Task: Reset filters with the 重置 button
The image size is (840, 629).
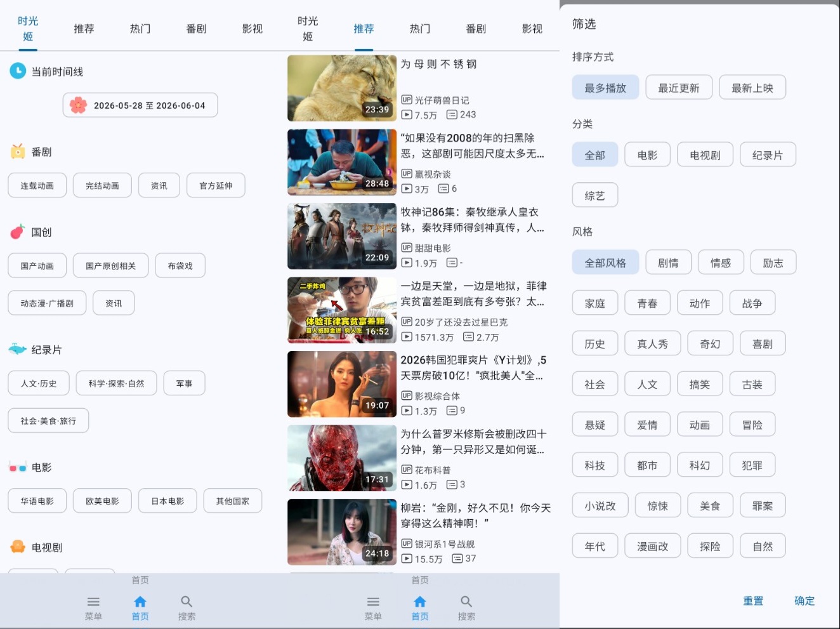Action: pyautogui.click(x=753, y=600)
